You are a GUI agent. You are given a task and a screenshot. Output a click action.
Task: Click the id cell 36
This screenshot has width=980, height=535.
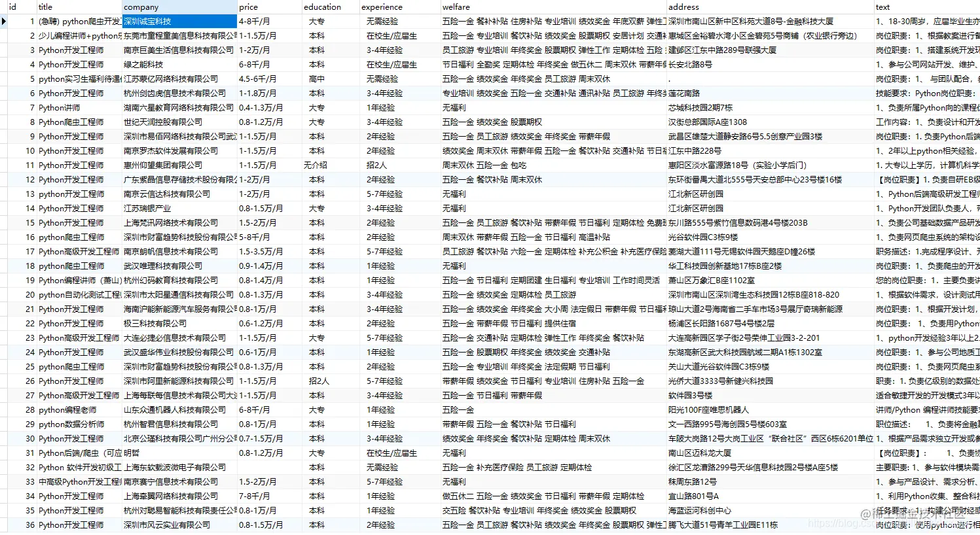click(22, 525)
